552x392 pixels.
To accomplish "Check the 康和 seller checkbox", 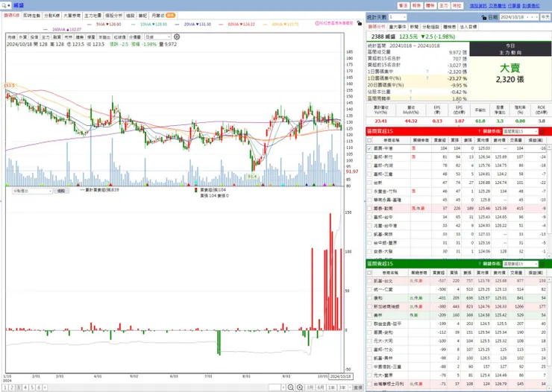I will [369, 298].
